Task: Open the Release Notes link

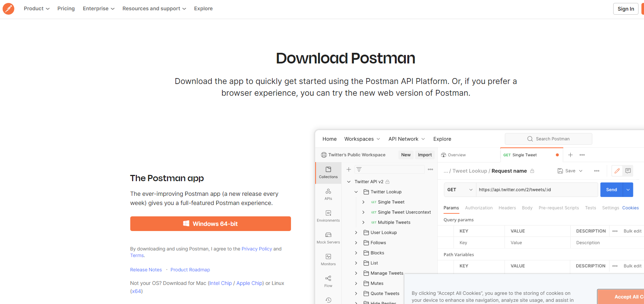Action: point(146,270)
